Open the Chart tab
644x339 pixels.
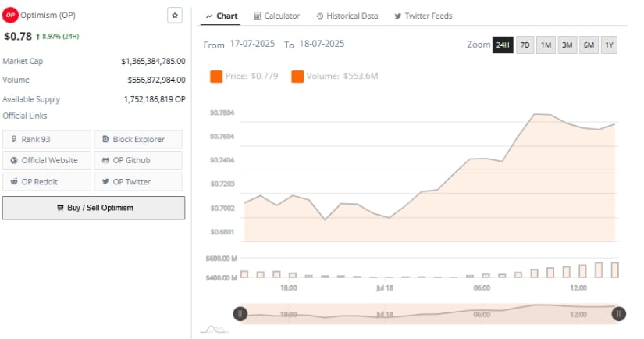pyautogui.click(x=221, y=16)
